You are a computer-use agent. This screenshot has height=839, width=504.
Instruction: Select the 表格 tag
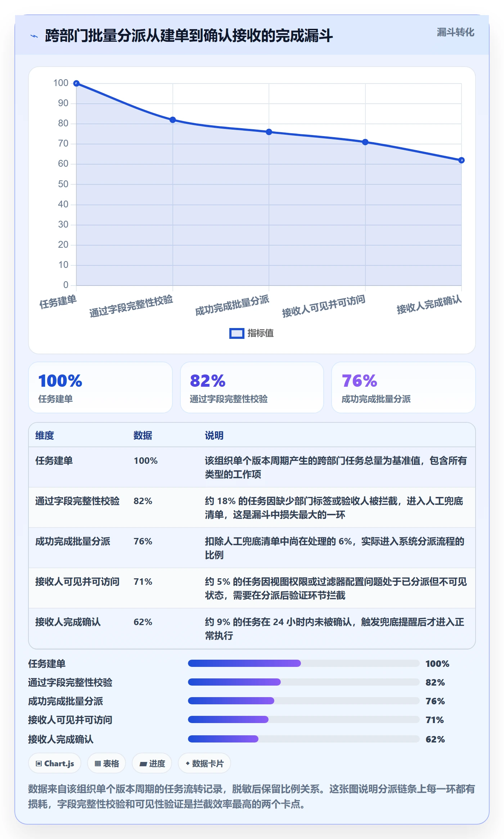(x=107, y=763)
